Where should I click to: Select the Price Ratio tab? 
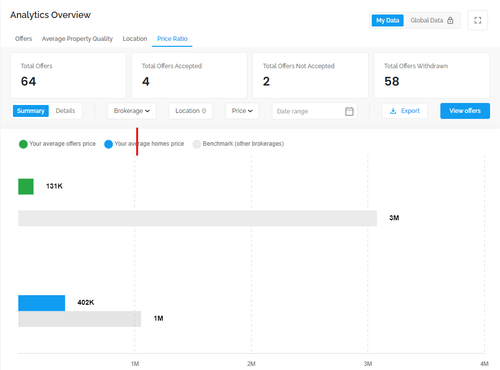tap(172, 39)
